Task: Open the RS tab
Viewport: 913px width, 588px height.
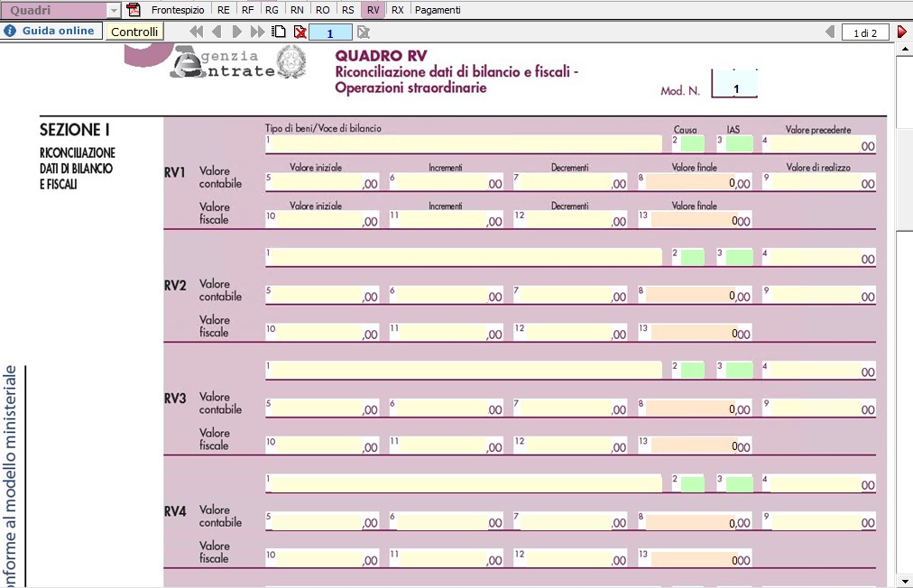Action: tap(347, 10)
